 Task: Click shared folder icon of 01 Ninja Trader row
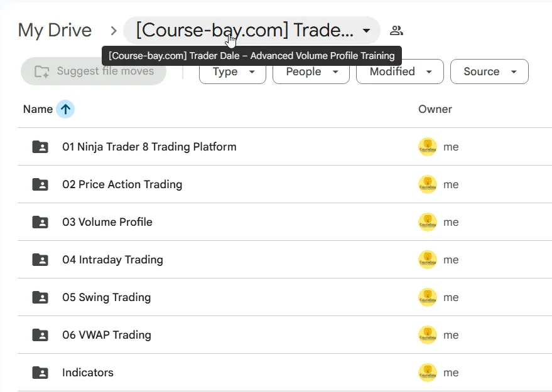click(x=40, y=147)
